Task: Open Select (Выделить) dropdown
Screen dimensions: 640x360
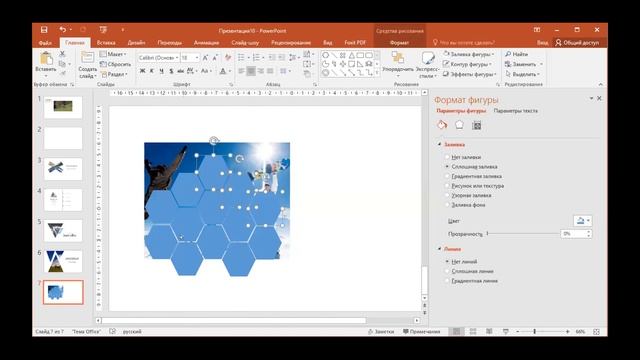Action: click(x=522, y=74)
